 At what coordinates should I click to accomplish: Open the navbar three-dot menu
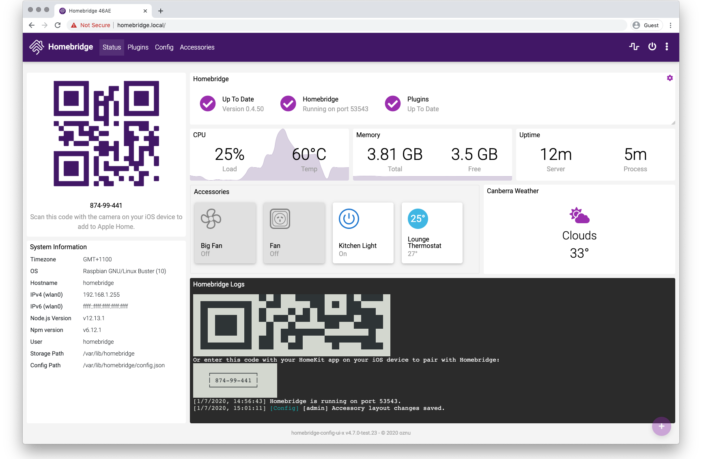[667, 47]
